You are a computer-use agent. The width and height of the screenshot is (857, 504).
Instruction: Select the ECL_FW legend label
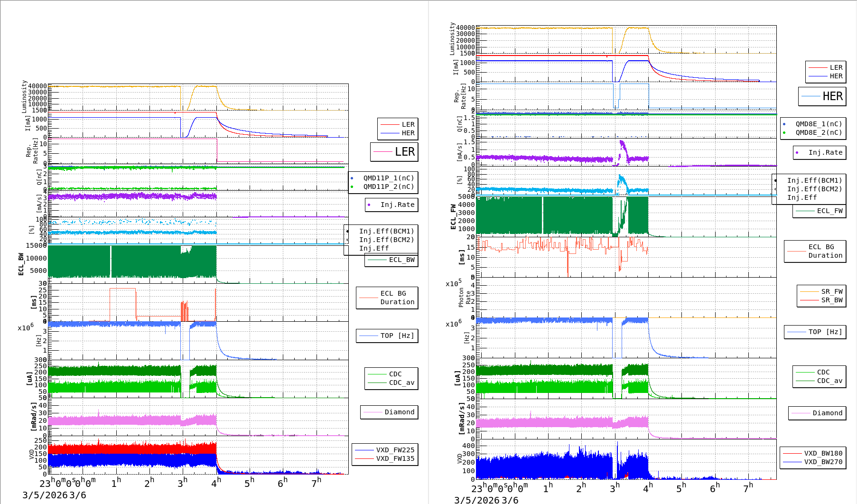click(829, 211)
